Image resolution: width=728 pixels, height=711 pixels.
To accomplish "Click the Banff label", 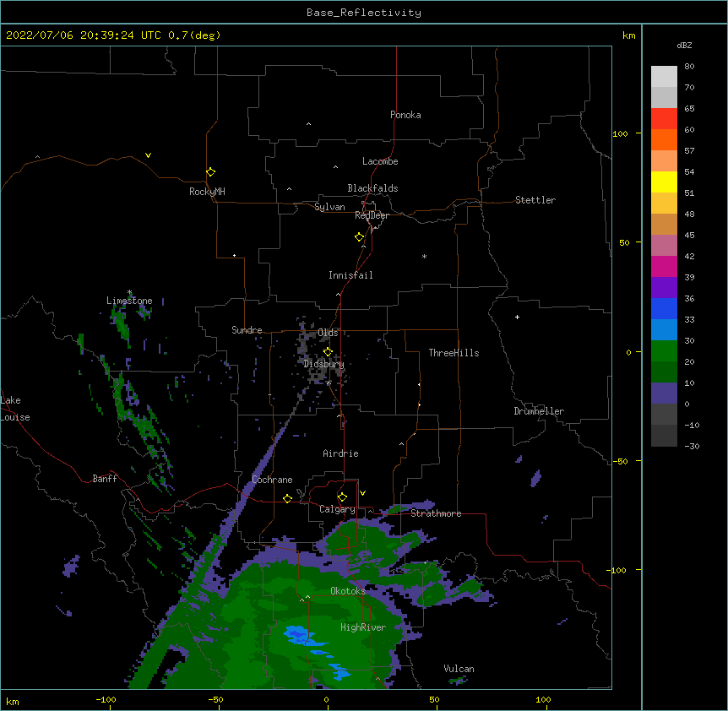I will click(105, 479).
